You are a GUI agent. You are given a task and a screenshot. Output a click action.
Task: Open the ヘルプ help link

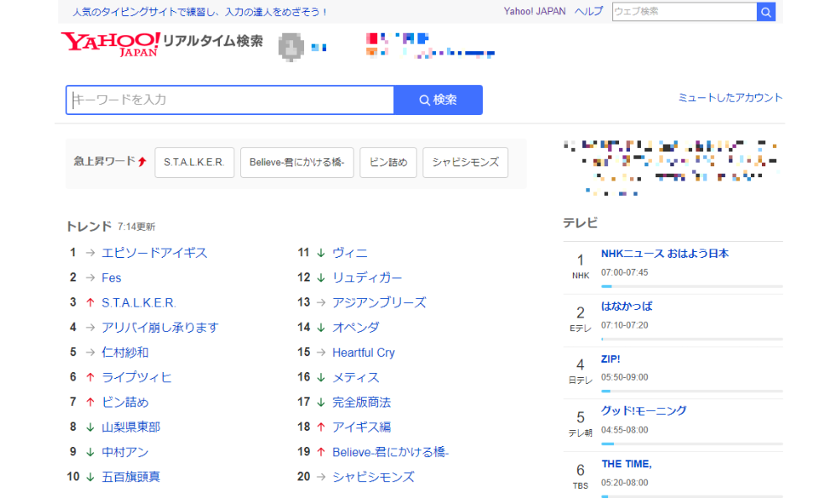point(588,12)
